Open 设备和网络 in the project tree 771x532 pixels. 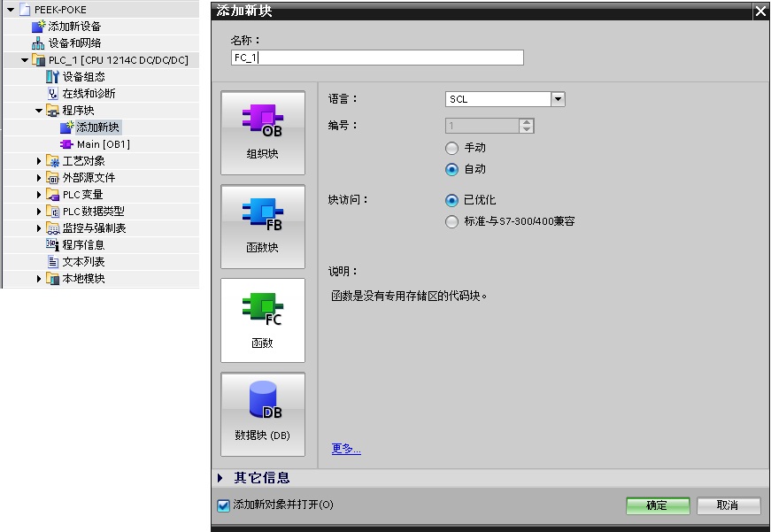pyautogui.click(x=38, y=43)
